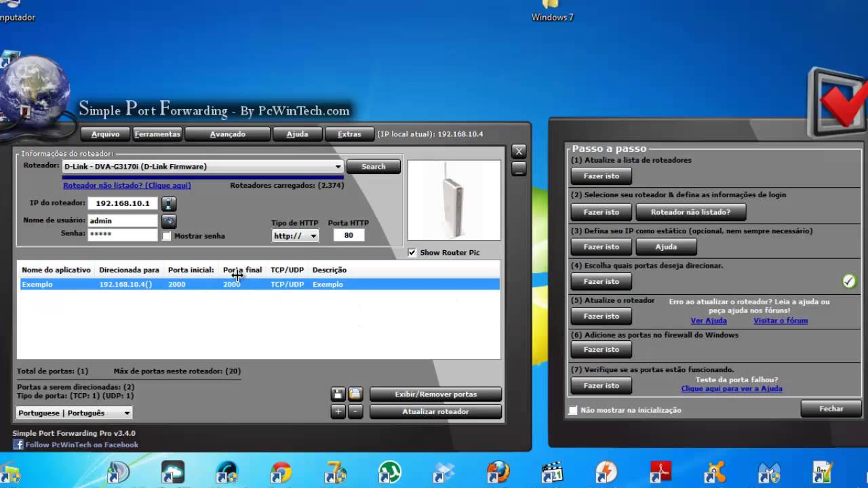
Task: Click the orange people figure desktop shortcut
Action: (x=714, y=473)
